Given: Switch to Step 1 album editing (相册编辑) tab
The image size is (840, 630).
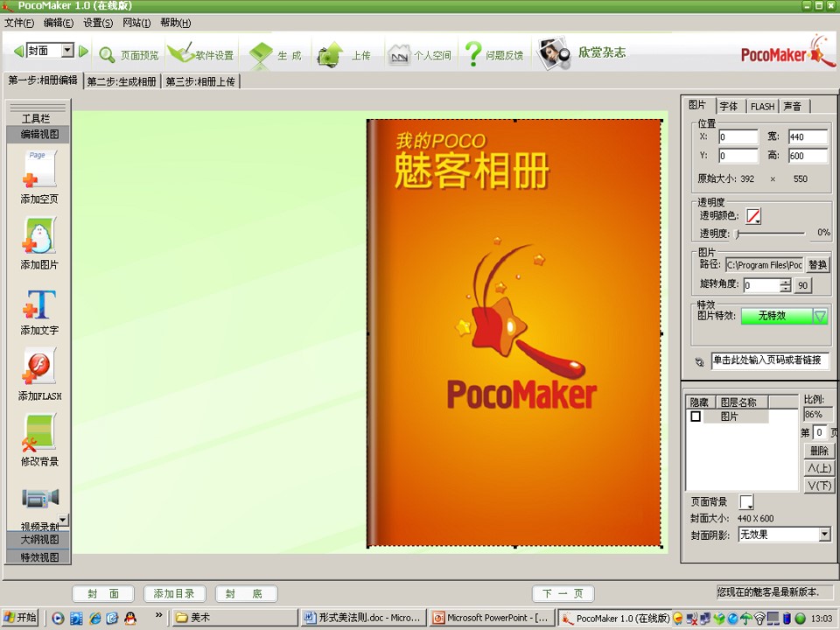Looking at the screenshot, I should point(43,80).
